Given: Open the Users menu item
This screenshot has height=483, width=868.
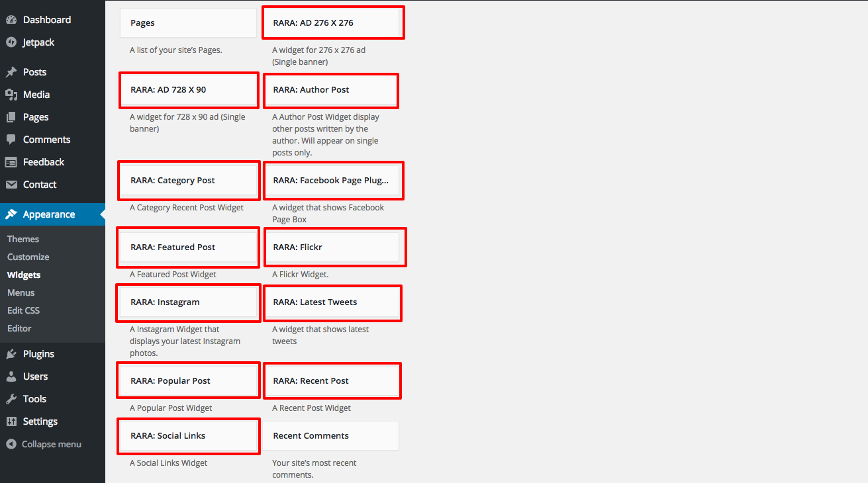Looking at the screenshot, I should (52, 376).
